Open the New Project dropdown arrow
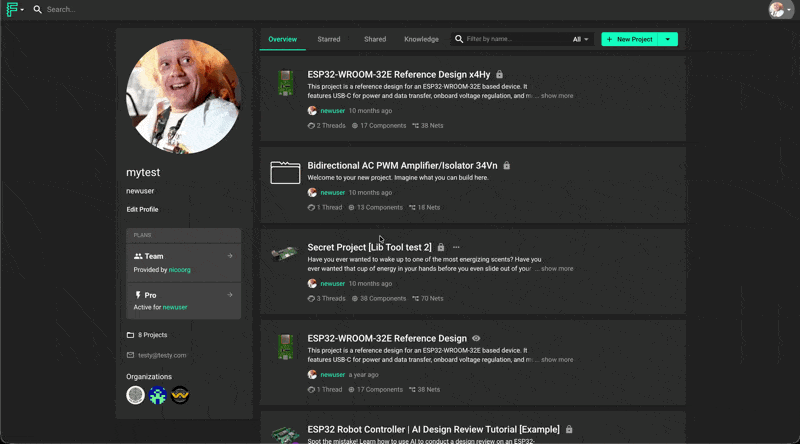800x444 pixels. 669,39
